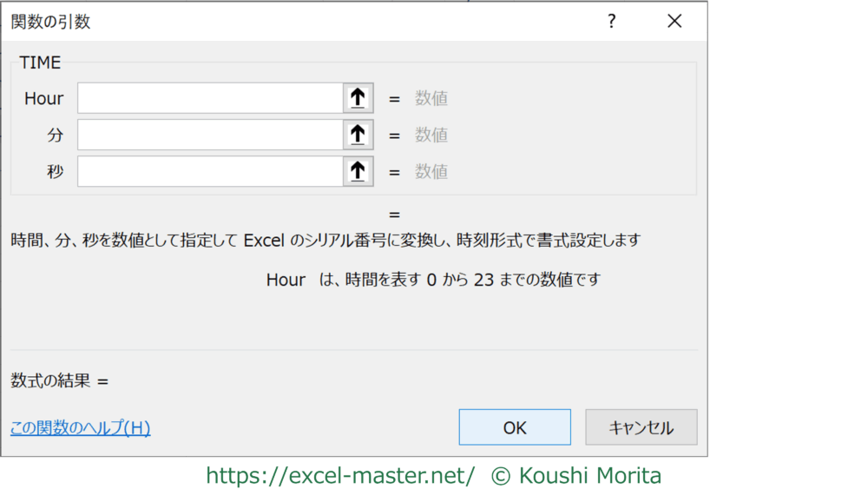Screen dimensions: 868x489
Task: Click the Hour argument label
Action: click(x=43, y=99)
